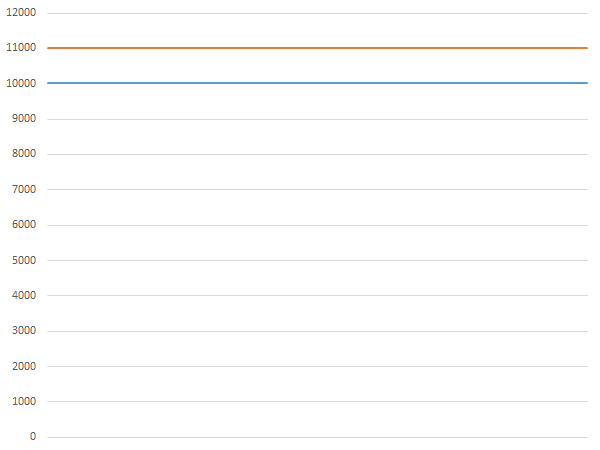Click the 0 axis label
This screenshot has height=450, width=600.
[32, 437]
